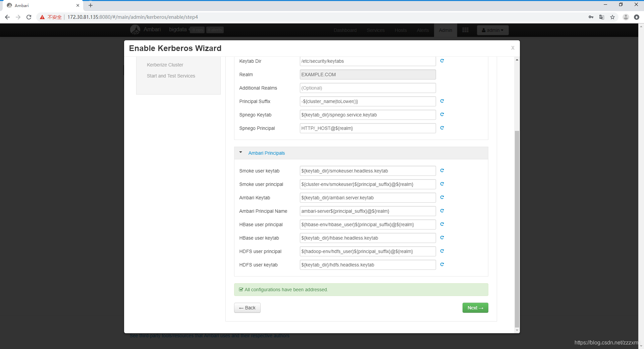Reset Keytab Dir to default value
Viewport: 644px width, 349px height.
[x=442, y=61]
